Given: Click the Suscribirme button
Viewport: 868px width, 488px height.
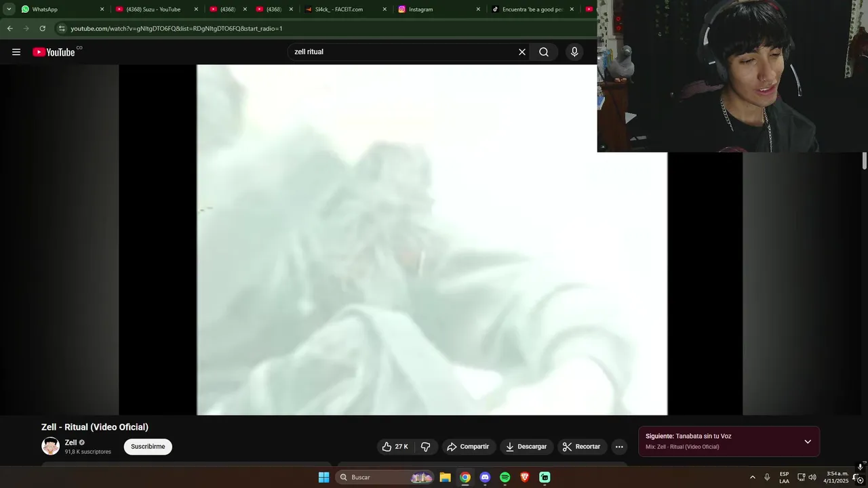Looking at the screenshot, I should pos(148,447).
